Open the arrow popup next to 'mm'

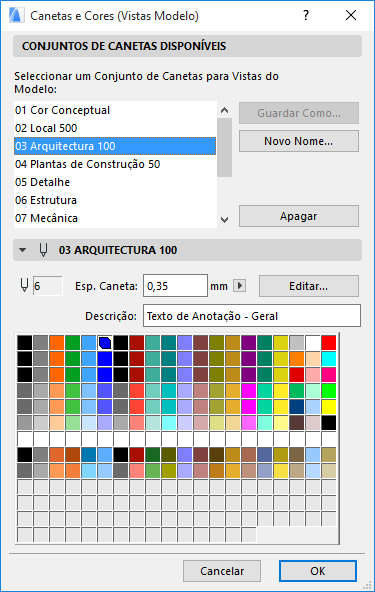tap(239, 285)
